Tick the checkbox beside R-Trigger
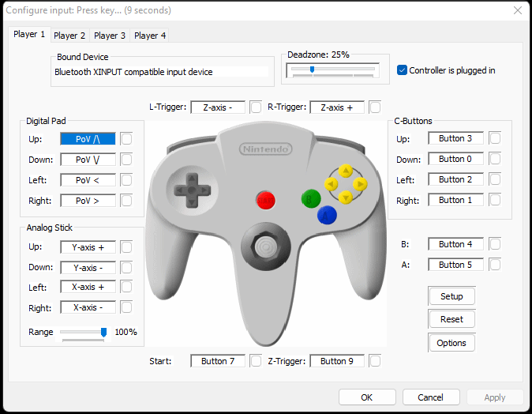Screen dimensions: 532x414 point(375,107)
